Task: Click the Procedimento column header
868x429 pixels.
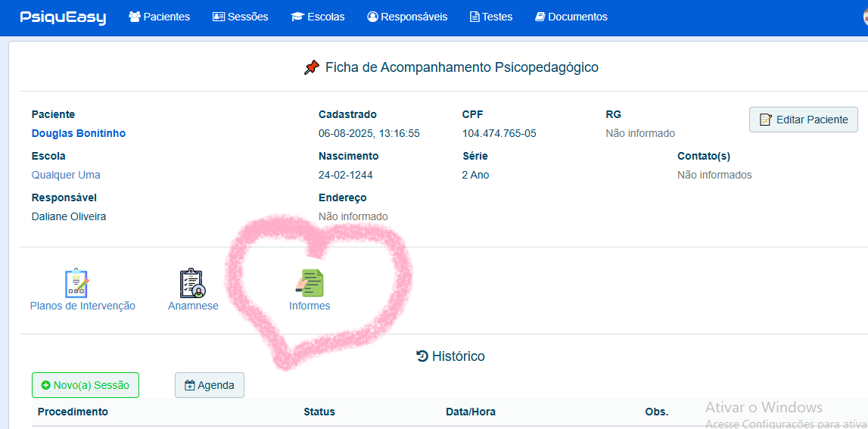Action: coord(73,412)
